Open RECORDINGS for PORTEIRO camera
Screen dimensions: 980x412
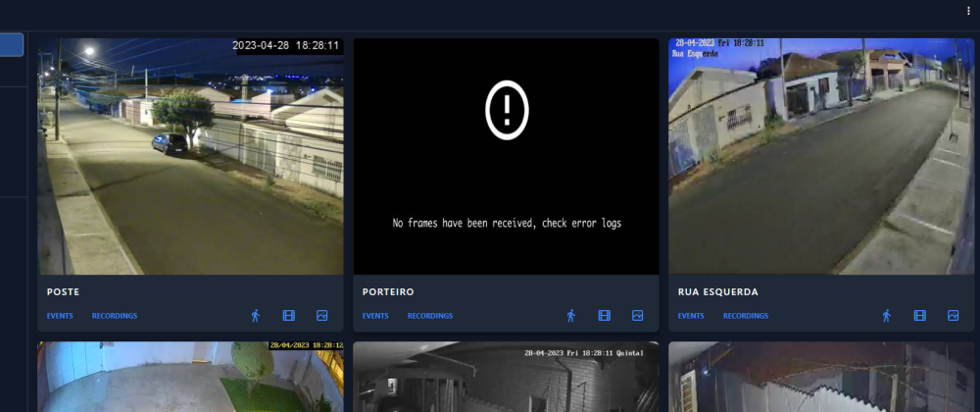[x=430, y=316]
